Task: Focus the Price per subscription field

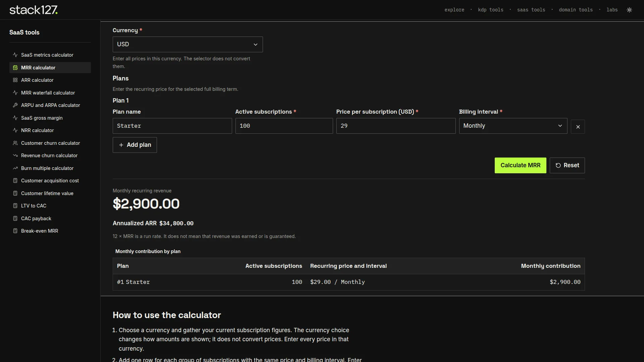Action: tap(396, 126)
